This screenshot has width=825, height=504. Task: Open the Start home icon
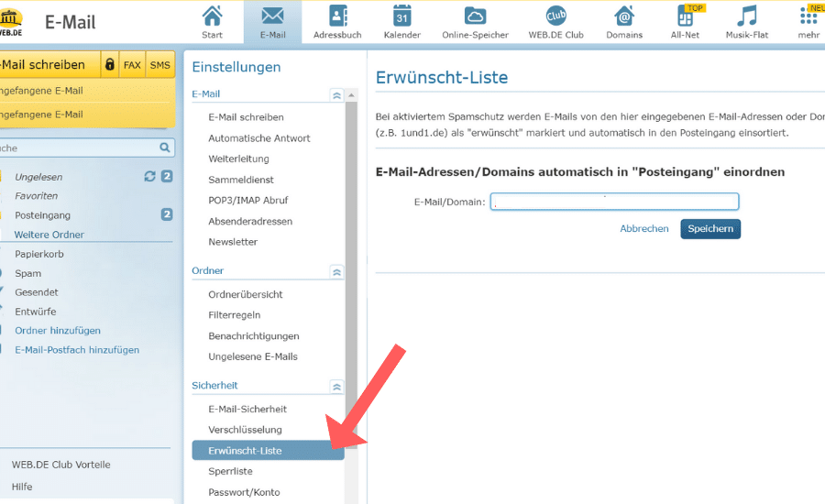click(212, 16)
